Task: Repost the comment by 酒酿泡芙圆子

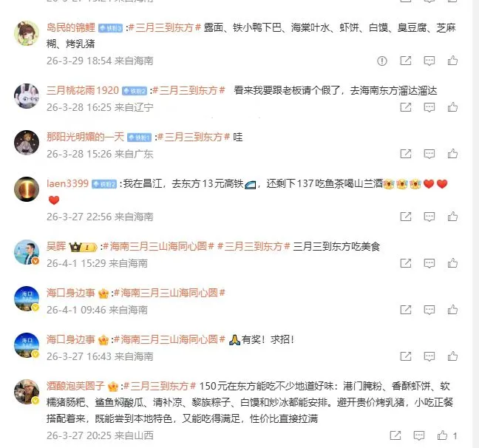Action: (x=395, y=435)
